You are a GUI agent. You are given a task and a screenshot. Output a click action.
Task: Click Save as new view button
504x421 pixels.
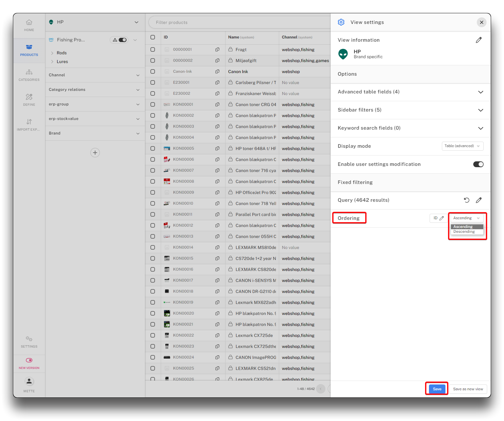coord(468,389)
